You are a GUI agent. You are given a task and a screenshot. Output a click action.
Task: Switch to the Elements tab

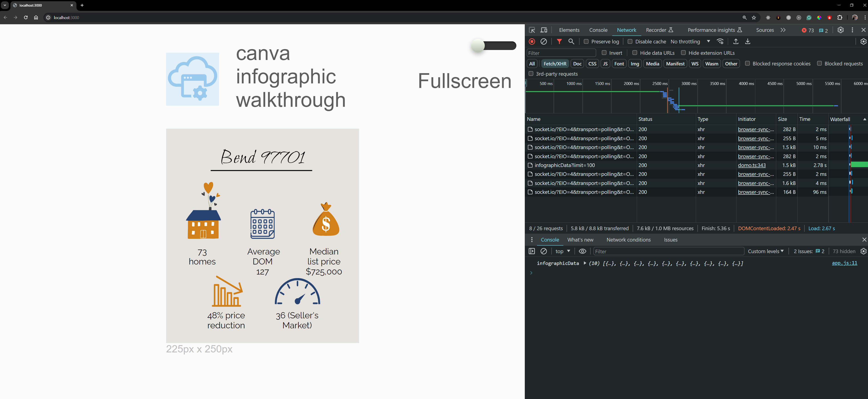tap(569, 30)
